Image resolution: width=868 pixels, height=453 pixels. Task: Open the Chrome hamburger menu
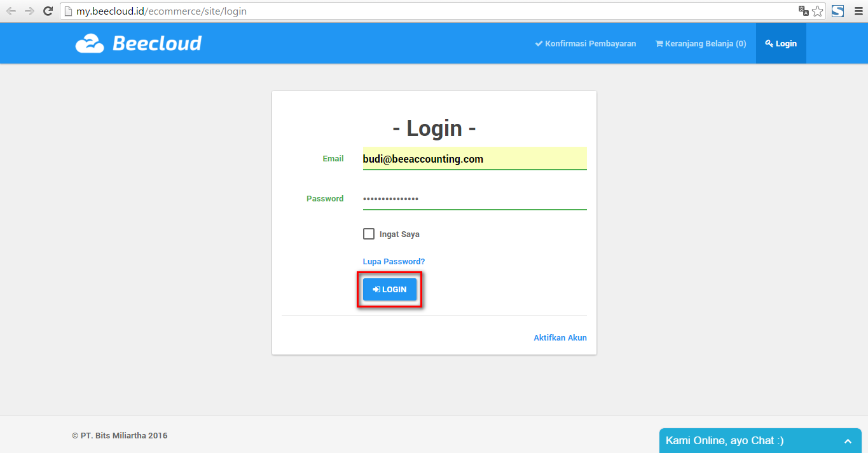pyautogui.click(x=858, y=11)
